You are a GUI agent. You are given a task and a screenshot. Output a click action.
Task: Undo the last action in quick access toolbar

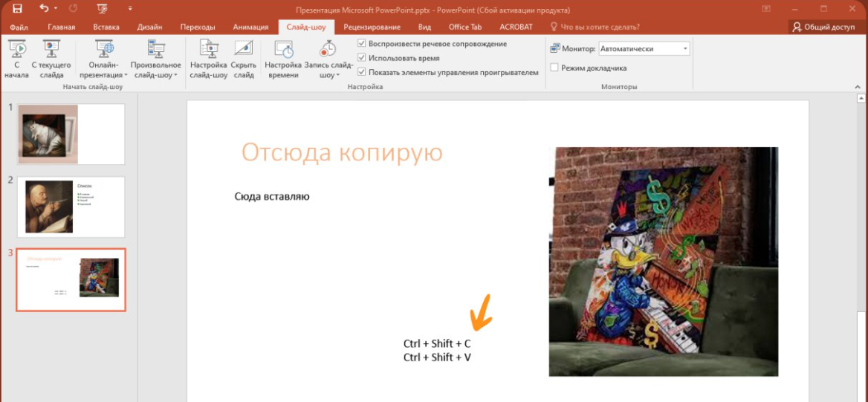coord(45,8)
